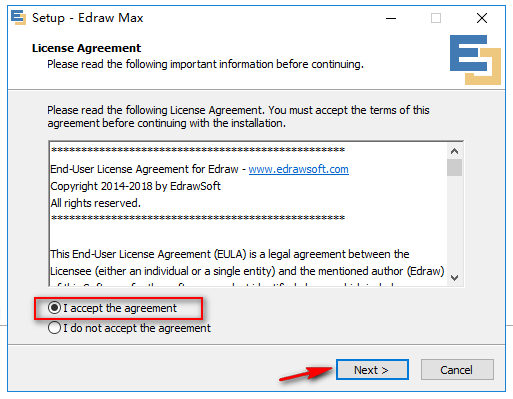Click the Edraw icon in the title bar
This screenshot has height=399, width=513.
pyautogui.click(x=18, y=17)
